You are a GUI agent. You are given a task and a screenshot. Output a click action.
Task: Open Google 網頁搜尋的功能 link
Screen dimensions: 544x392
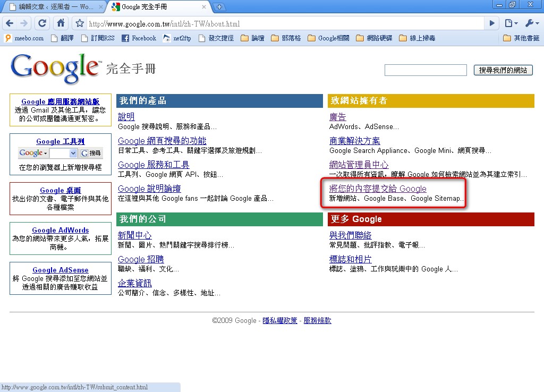(162, 141)
